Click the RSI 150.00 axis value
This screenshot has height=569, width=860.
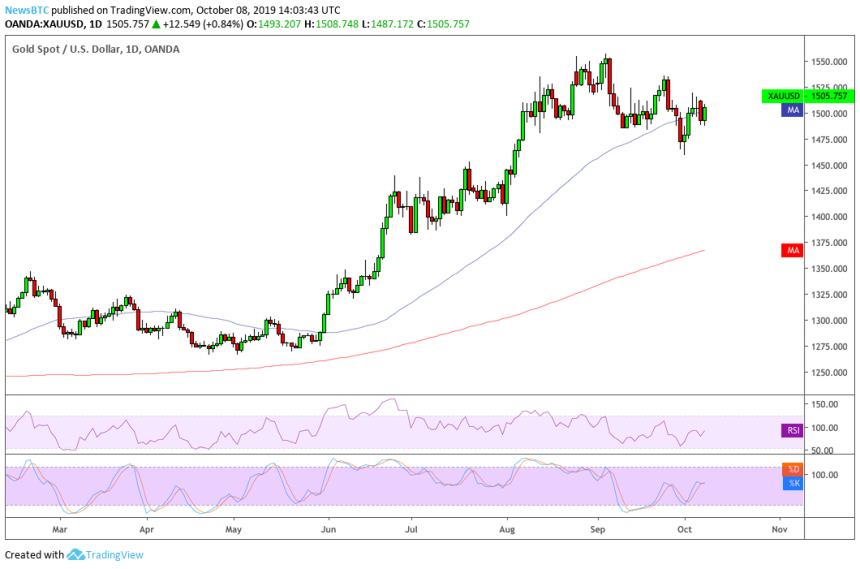[x=825, y=404]
